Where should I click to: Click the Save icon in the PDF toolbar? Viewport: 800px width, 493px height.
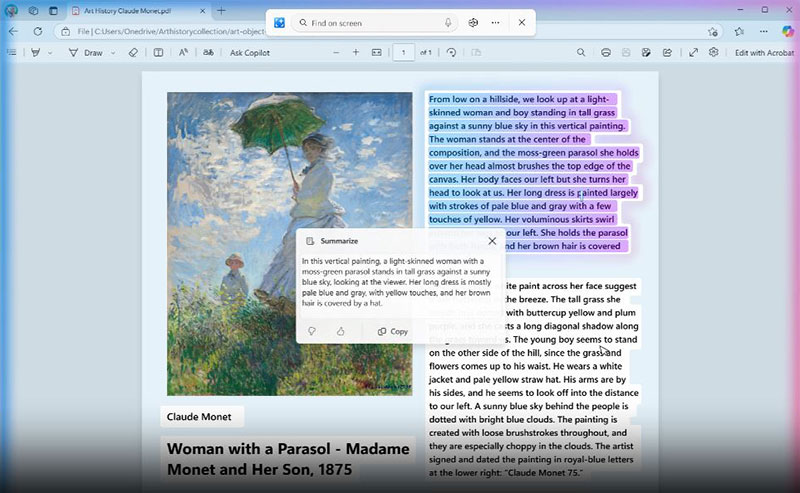(626, 53)
